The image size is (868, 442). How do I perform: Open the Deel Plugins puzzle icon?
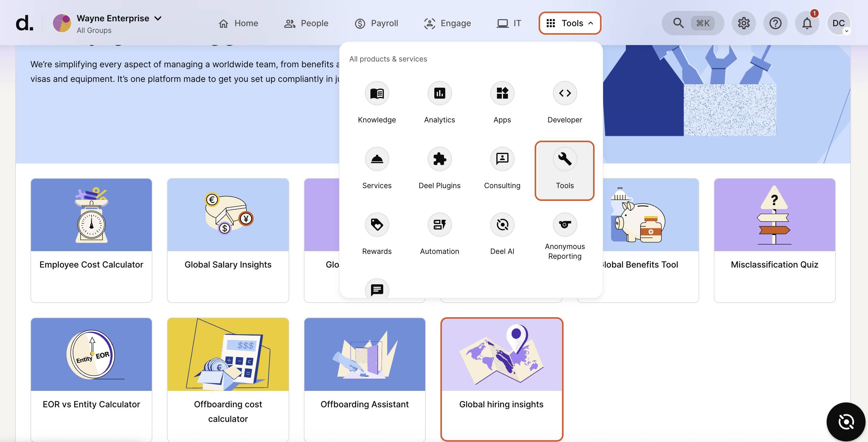tap(439, 159)
